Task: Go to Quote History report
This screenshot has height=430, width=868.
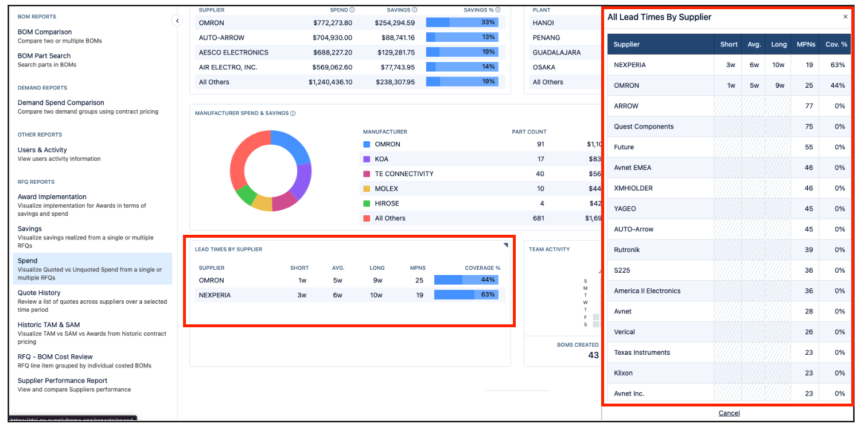Action: click(39, 293)
